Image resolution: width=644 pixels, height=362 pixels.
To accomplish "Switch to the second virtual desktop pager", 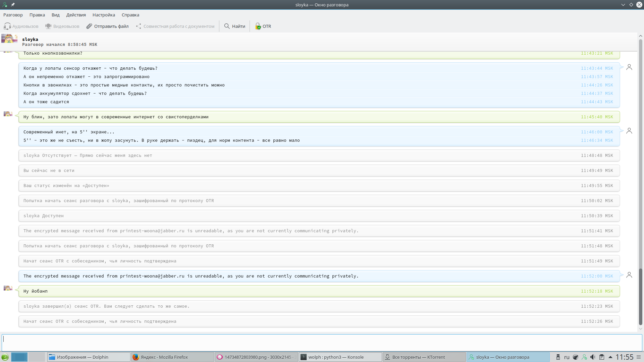I will click(37, 357).
